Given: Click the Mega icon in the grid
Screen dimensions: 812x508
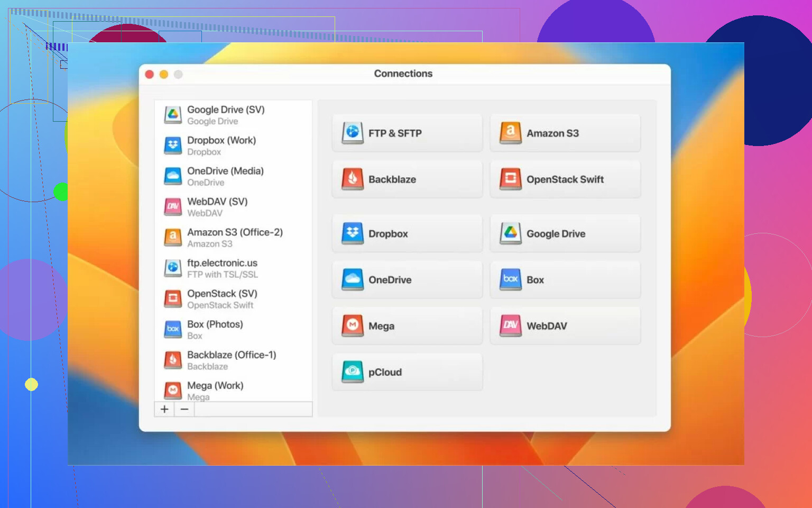Looking at the screenshot, I should click(352, 325).
